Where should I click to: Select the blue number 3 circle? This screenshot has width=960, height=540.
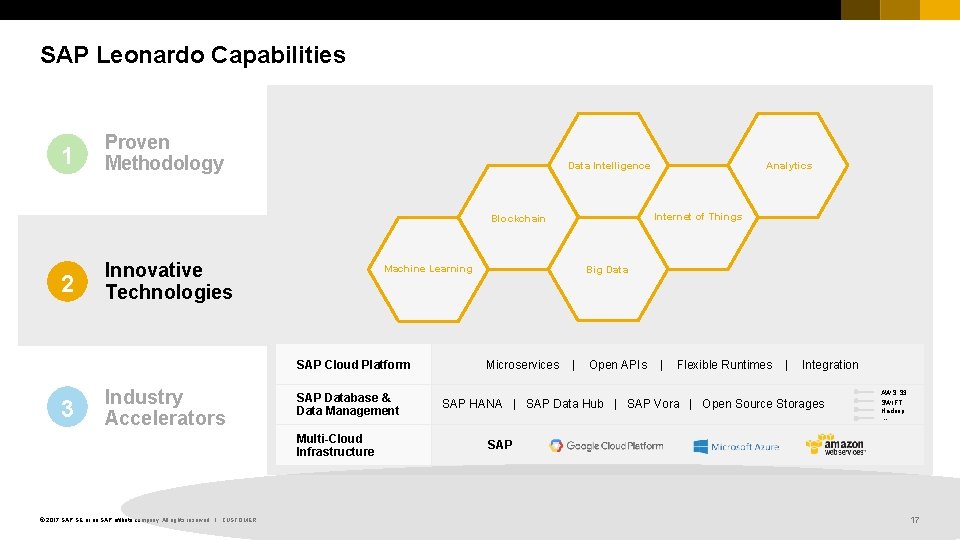(x=67, y=408)
